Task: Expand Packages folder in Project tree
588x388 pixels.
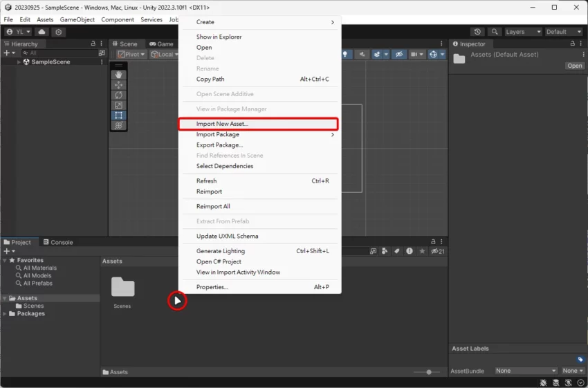Action: [5, 314]
